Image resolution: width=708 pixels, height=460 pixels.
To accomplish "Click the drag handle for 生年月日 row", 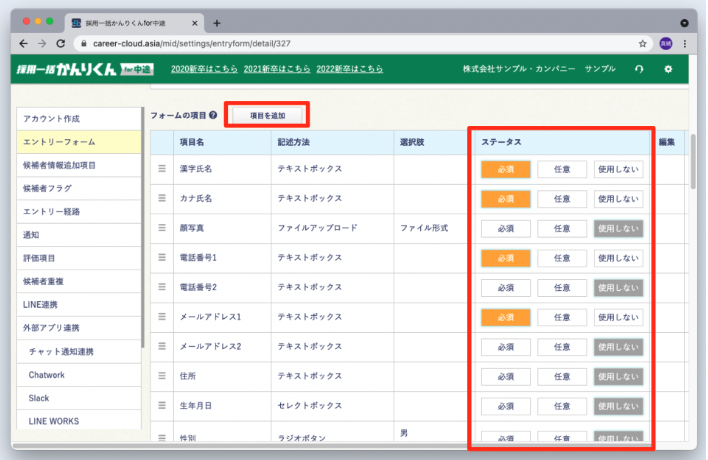I will [162, 405].
